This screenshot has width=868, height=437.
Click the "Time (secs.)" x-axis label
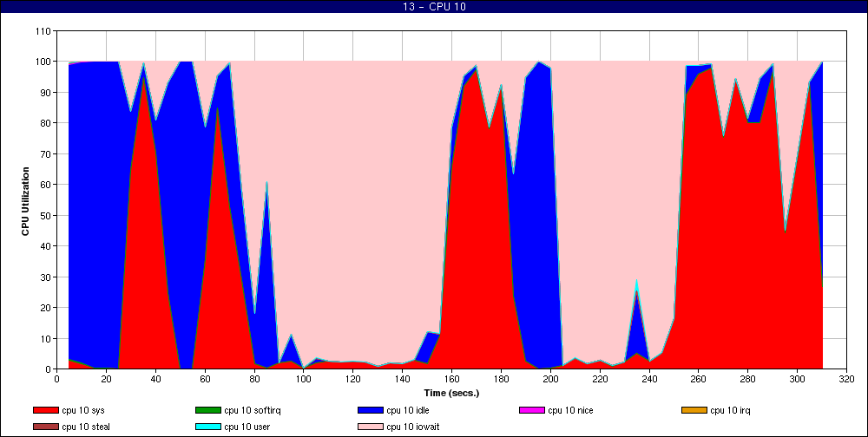point(450,392)
